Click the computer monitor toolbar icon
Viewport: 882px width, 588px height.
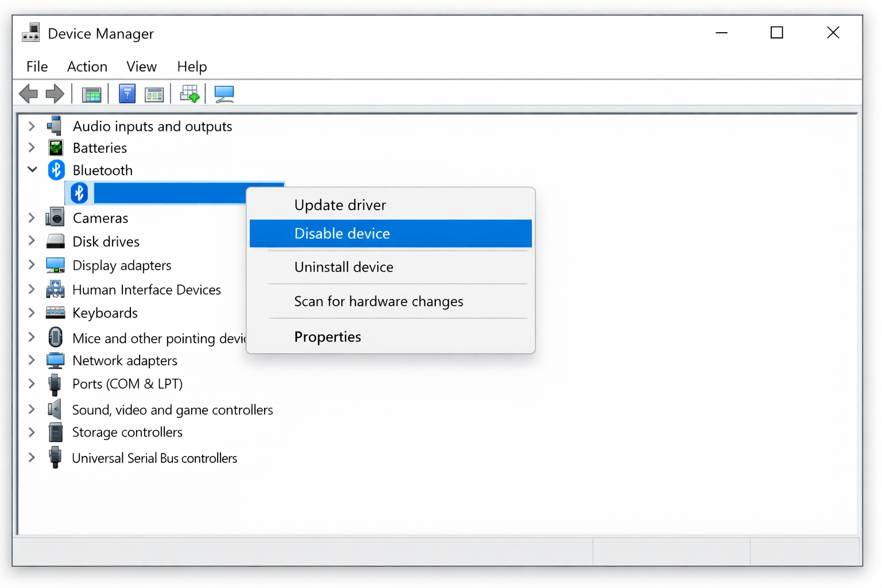pyautogui.click(x=224, y=93)
